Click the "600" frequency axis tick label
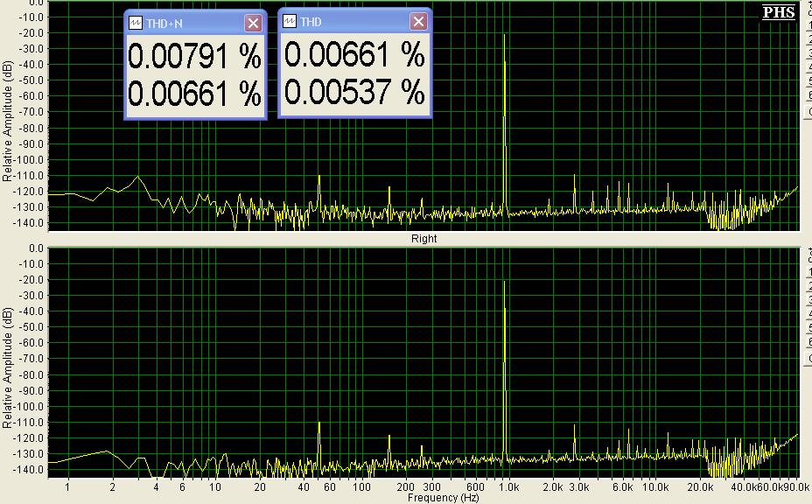Image resolution: width=812 pixels, height=504 pixels. (475, 487)
